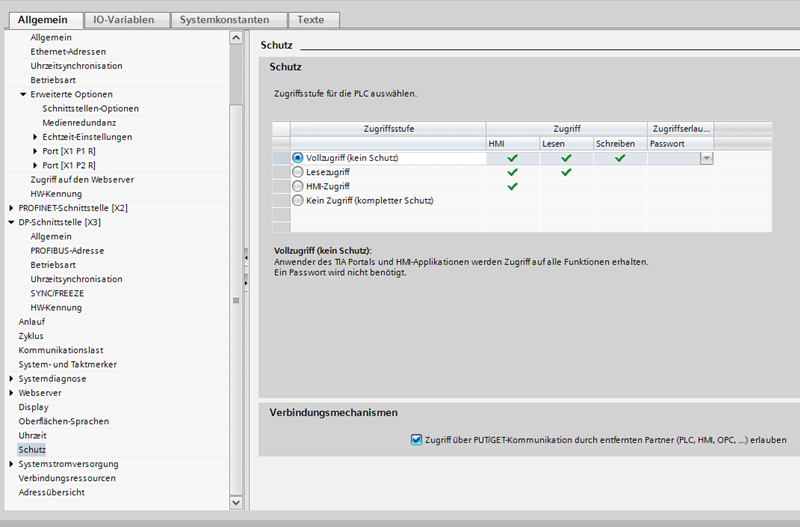The width and height of the screenshot is (800, 527).
Task: Expand the PROFINET-Schnittstelle [X2] node
Action: pos(11,208)
